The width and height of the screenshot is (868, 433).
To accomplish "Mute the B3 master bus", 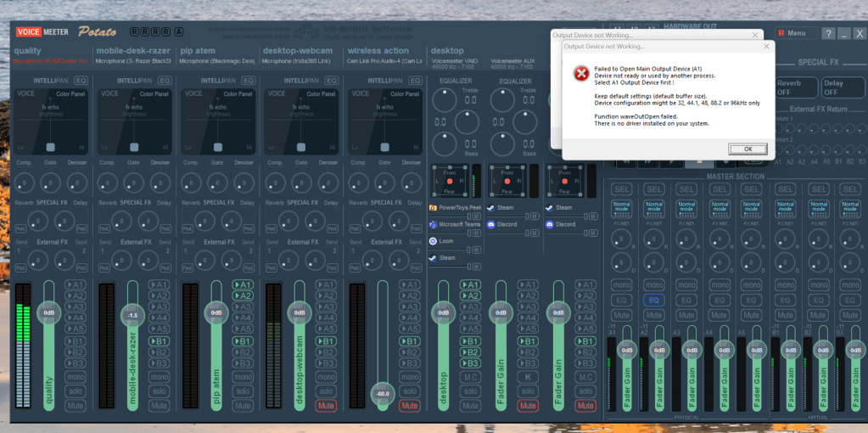I will (x=849, y=315).
